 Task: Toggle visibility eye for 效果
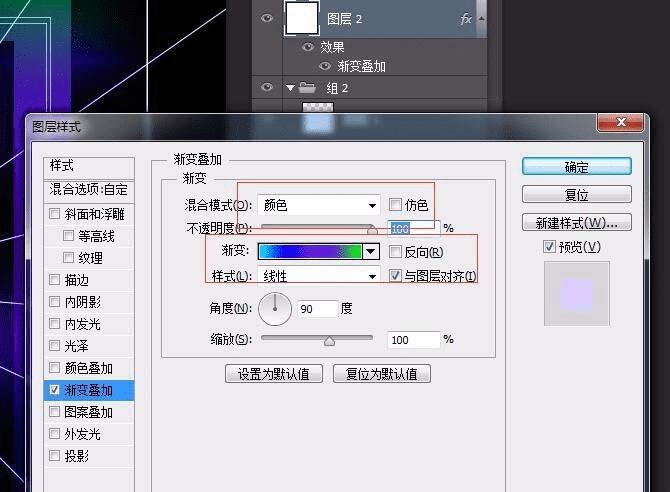(308, 47)
